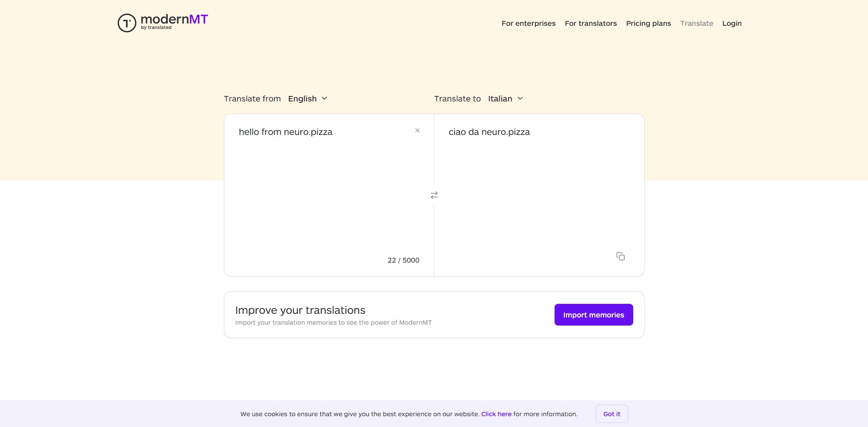Screen dimensions: 868x427
Task: Open the Italian target language dropdown
Action: point(506,99)
